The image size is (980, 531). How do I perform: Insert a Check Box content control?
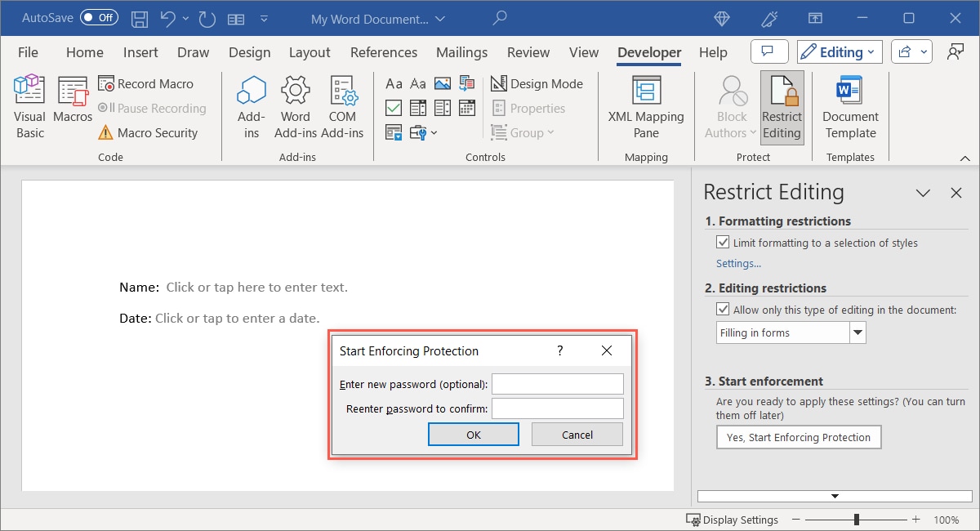(394, 108)
